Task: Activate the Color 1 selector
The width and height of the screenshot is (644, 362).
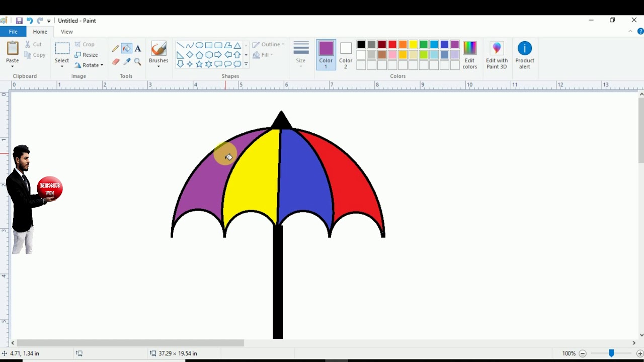Action: coord(326,54)
